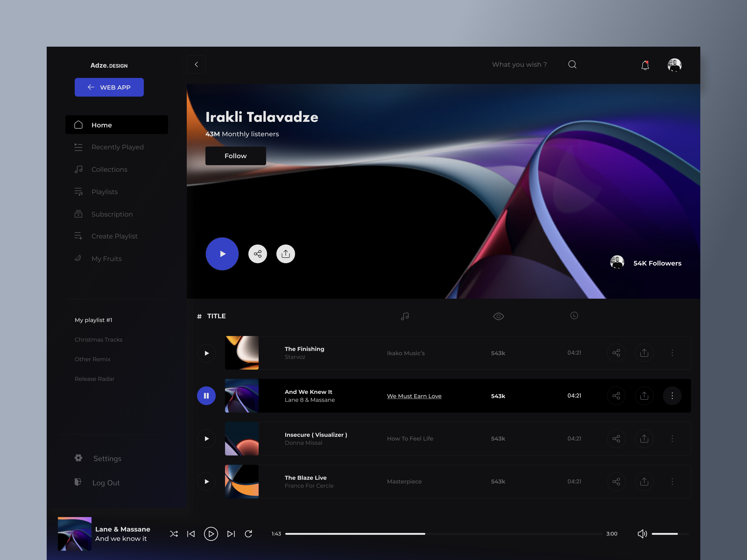Click the back chevron near search bar

point(196,64)
